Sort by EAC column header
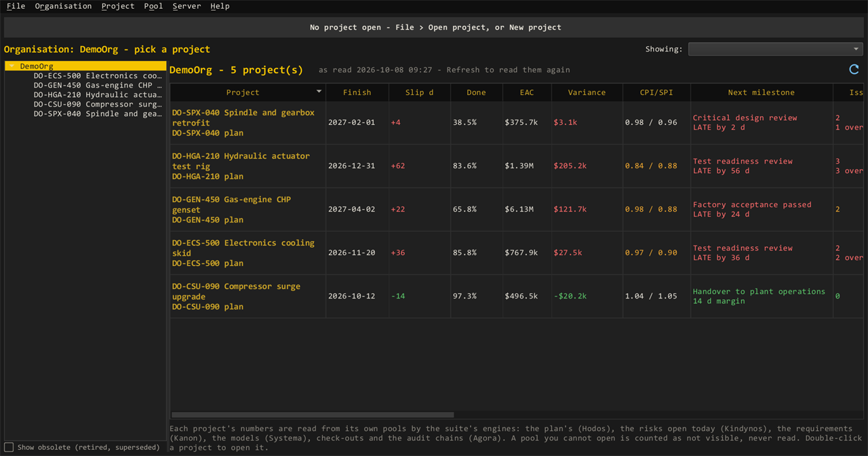This screenshot has width=868, height=456. [x=526, y=92]
